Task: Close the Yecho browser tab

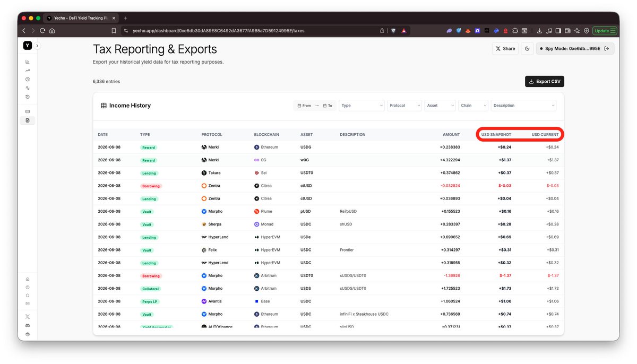Action: point(114,18)
